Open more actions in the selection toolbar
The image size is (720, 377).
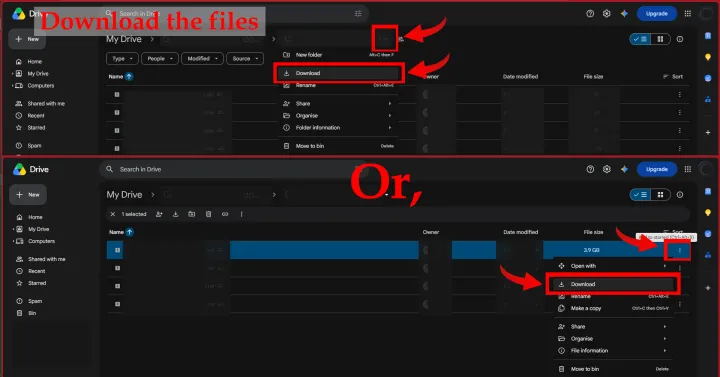[242, 214]
